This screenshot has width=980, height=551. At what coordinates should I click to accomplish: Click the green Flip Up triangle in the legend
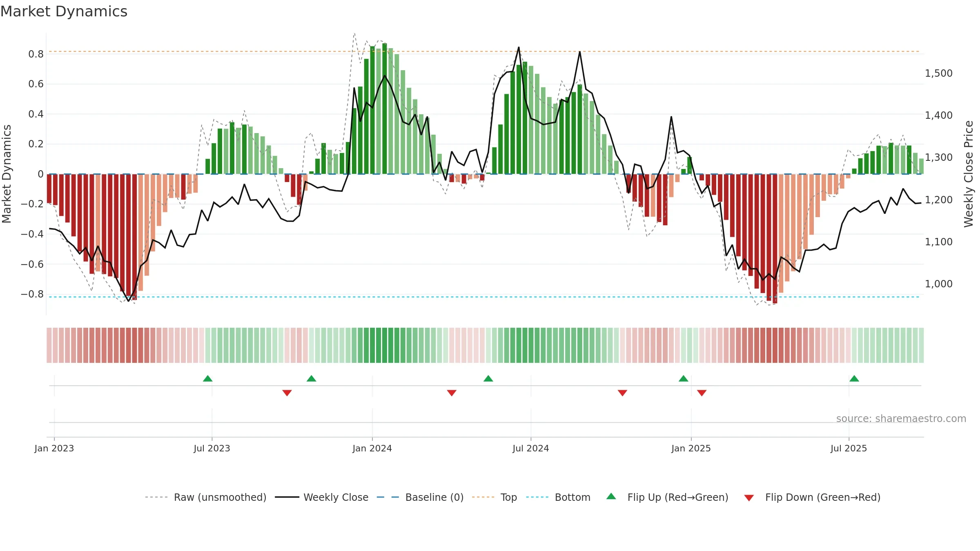pos(611,496)
